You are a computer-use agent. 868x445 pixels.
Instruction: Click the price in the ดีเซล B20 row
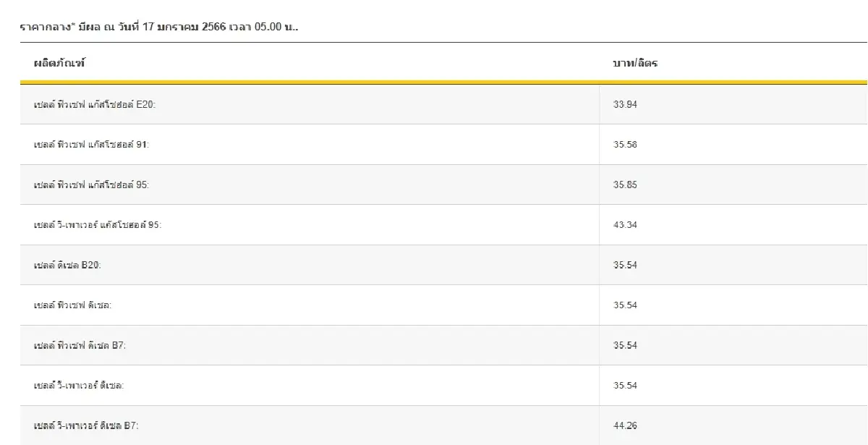[625, 265]
